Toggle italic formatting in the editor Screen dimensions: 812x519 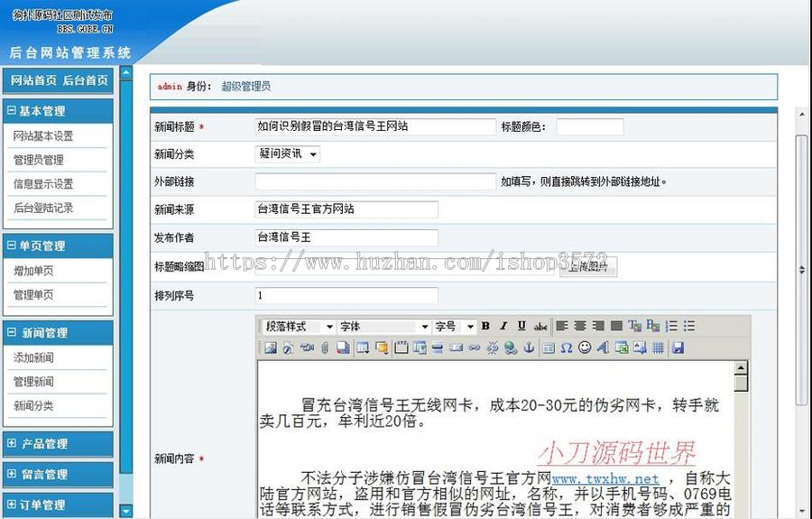(x=503, y=326)
